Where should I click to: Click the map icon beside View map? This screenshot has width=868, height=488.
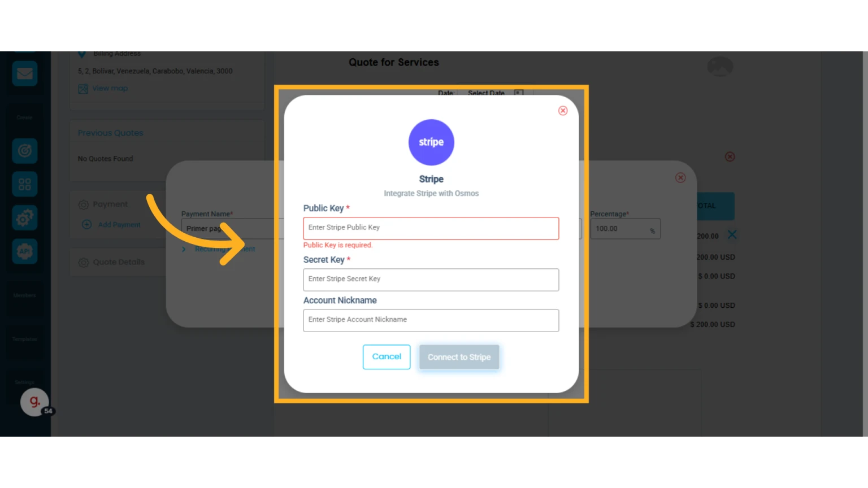pos(83,89)
